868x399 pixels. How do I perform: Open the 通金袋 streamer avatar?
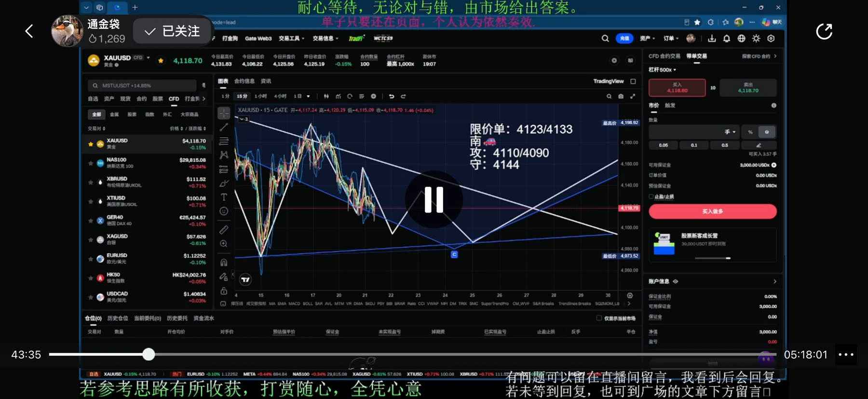[x=67, y=31]
